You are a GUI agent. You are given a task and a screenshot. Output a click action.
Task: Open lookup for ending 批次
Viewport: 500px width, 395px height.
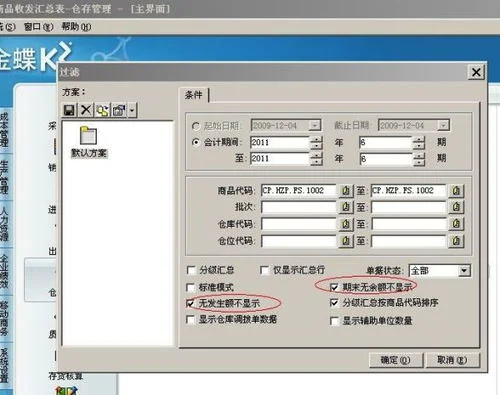(456, 207)
